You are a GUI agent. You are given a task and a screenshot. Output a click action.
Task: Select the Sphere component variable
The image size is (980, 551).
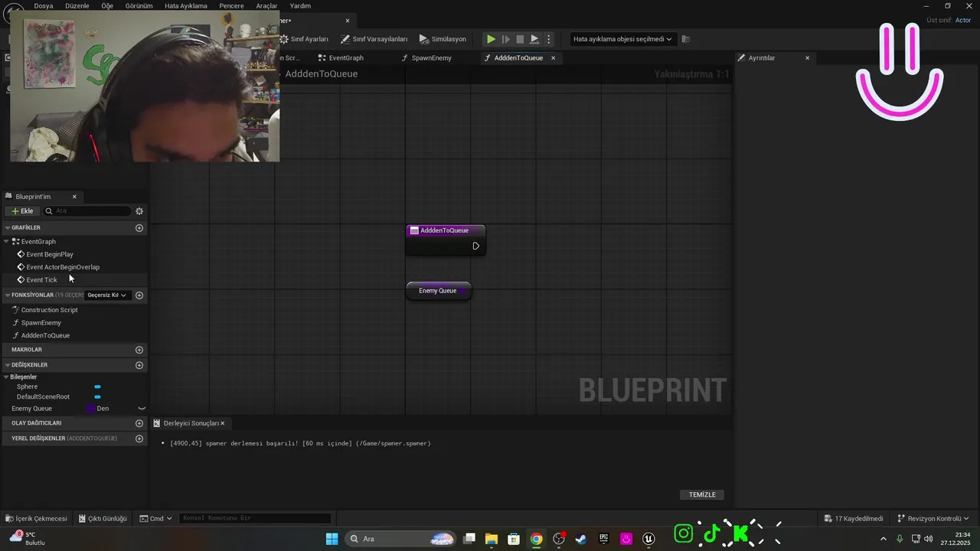27,386
